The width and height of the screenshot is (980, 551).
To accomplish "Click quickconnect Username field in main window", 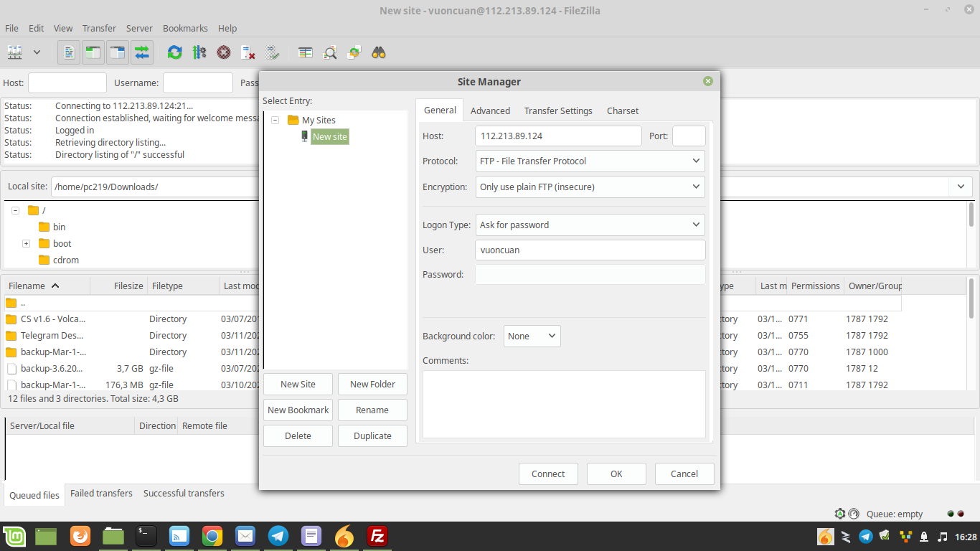I will click(x=198, y=83).
